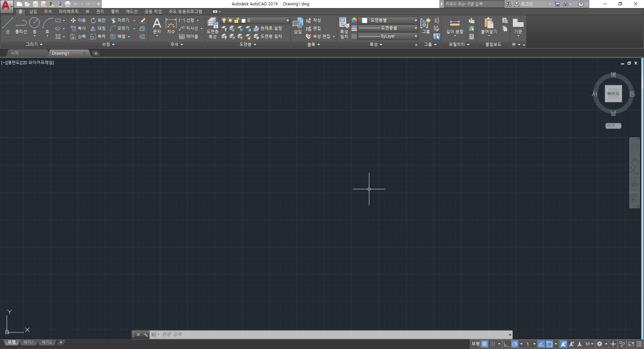The height and width of the screenshot is (349, 644).
Task: Toggle object snap tracking in status bar
Action: click(541, 344)
